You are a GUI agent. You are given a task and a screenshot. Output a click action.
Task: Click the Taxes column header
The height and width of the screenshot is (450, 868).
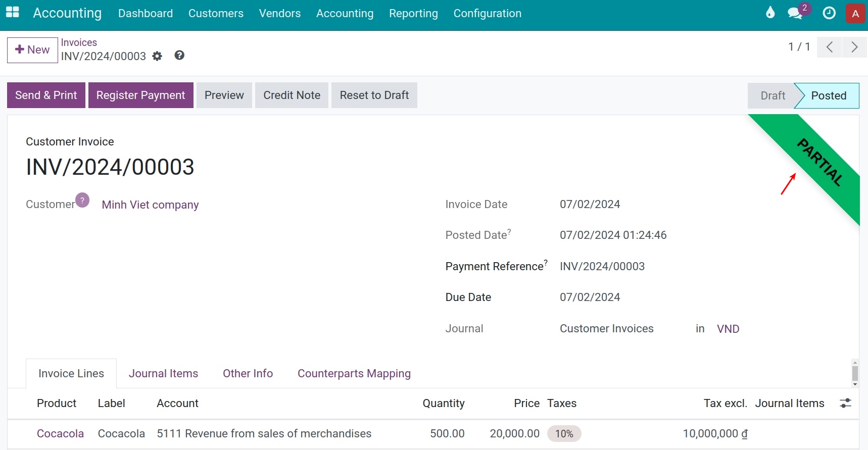click(562, 403)
